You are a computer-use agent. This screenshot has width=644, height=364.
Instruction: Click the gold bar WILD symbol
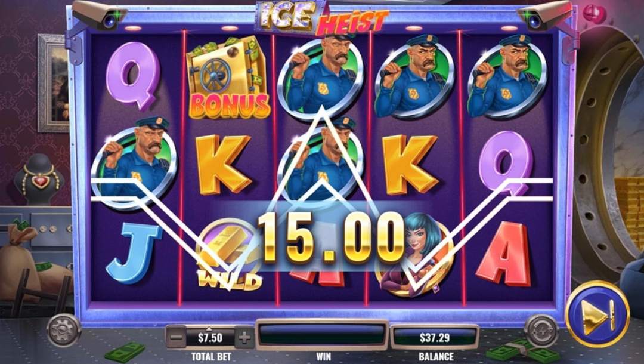[229, 255]
